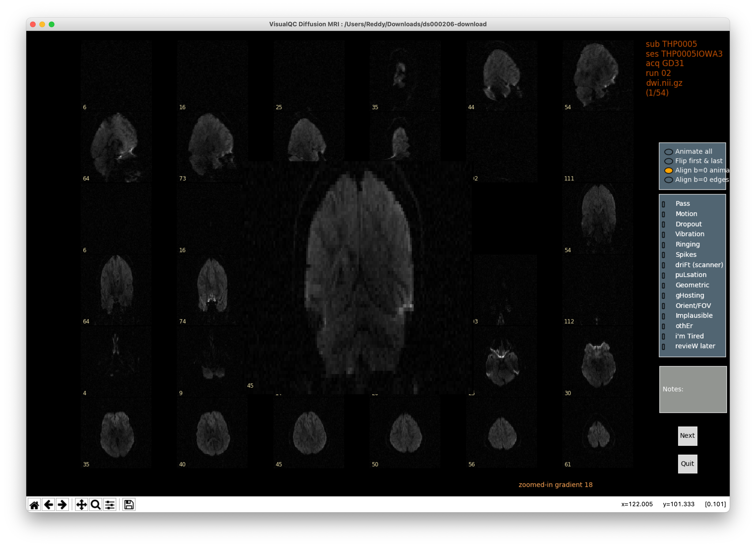Screen dimensions: 756x547
Task: Click the zoomed-in slice 45 center image
Action: click(x=359, y=277)
